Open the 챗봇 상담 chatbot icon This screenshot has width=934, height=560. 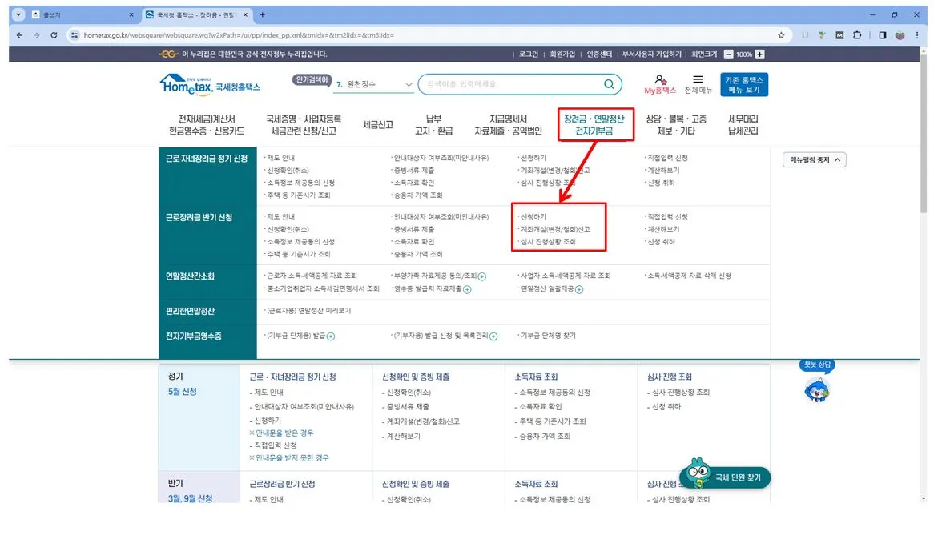point(815,391)
